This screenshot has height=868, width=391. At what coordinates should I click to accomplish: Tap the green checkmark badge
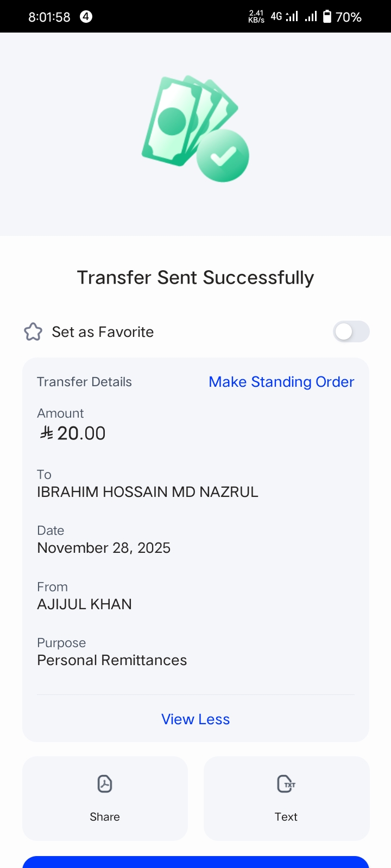(x=223, y=156)
